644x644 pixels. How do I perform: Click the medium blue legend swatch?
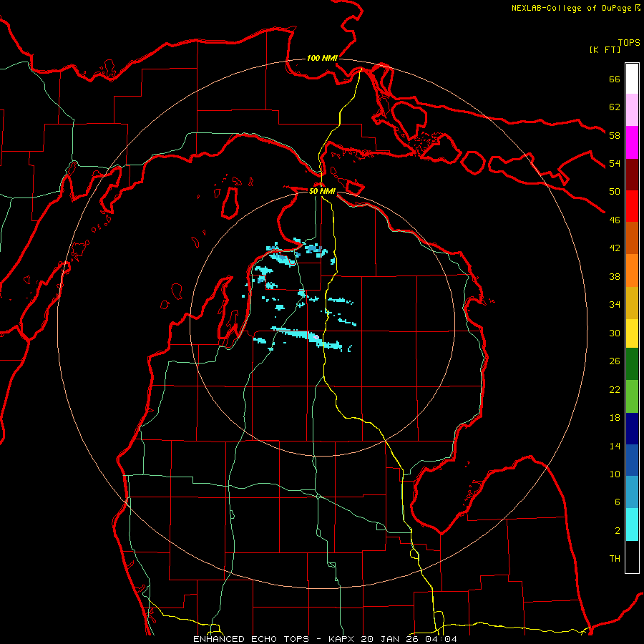[632, 460]
